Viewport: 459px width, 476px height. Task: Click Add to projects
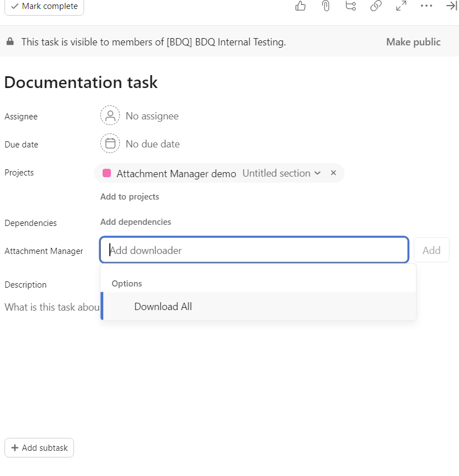coord(129,197)
